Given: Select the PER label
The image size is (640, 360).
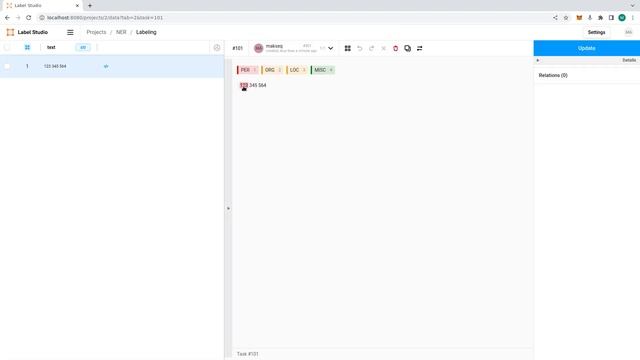Looking at the screenshot, I should (x=247, y=70).
